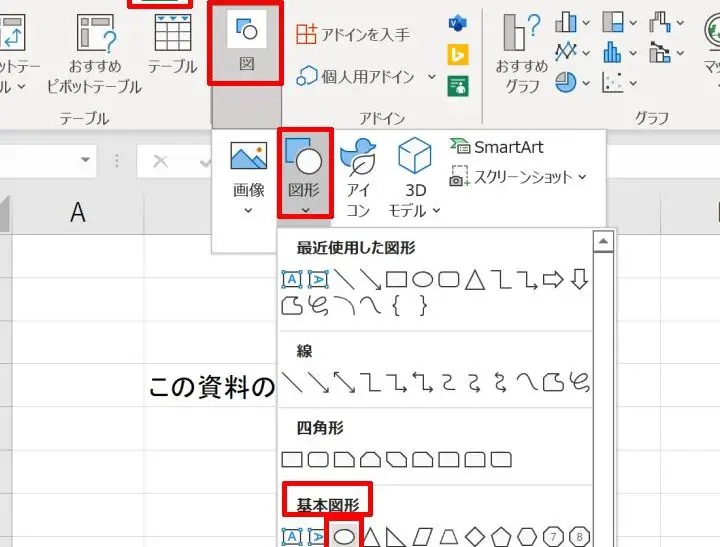The width and height of the screenshot is (720, 547).
Task: Select the double arrow line in 線
Action: (x=344, y=382)
